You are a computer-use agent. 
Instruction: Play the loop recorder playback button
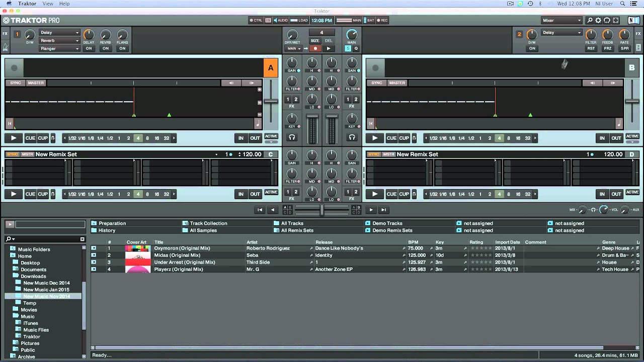pos(329,49)
